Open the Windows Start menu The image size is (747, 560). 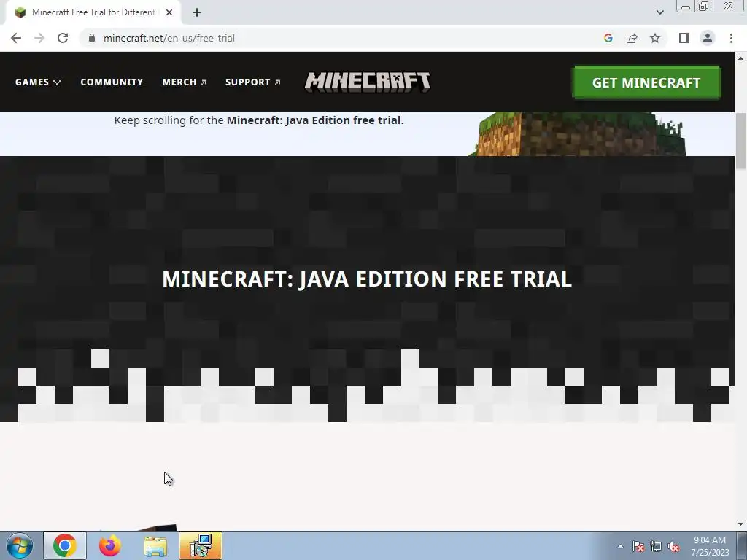[20, 545]
